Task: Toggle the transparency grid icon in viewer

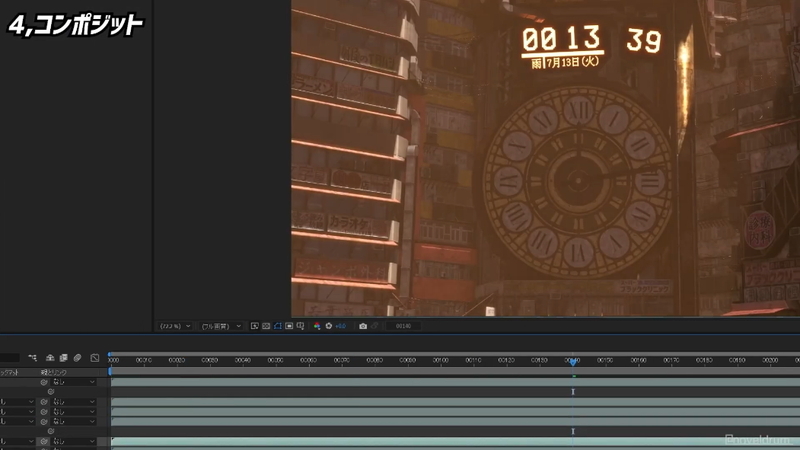Action: pos(266,326)
